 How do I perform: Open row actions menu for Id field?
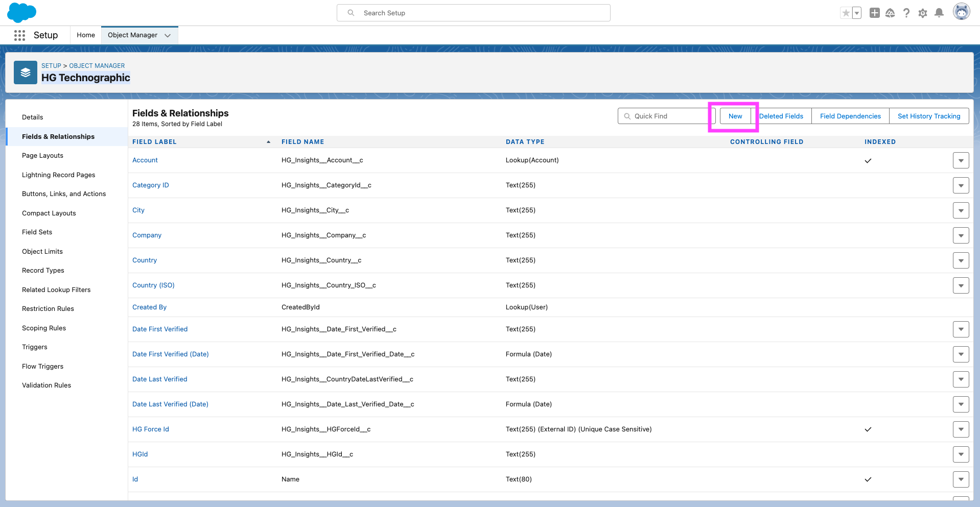tap(961, 479)
